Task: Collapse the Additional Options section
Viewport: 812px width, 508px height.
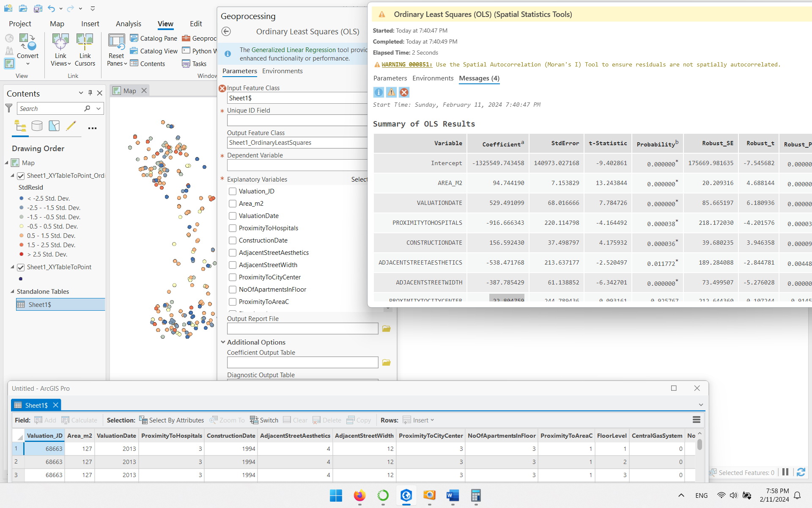Action: pos(223,342)
